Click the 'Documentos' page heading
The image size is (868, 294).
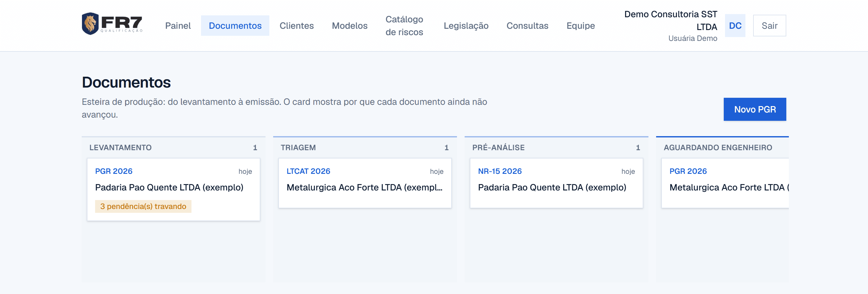pyautogui.click(x=126, y=82)
